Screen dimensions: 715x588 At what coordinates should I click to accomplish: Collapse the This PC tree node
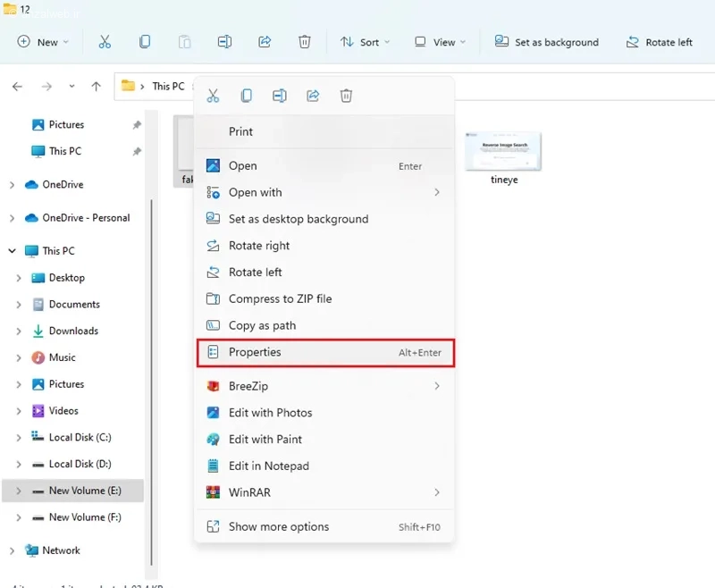pyautogui.click(x=13, y=251)
